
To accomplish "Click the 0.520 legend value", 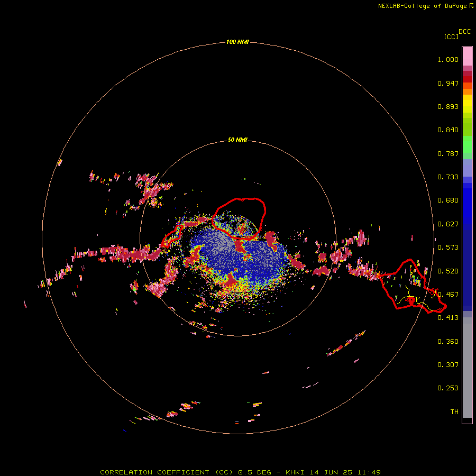I will coord(448,271).
